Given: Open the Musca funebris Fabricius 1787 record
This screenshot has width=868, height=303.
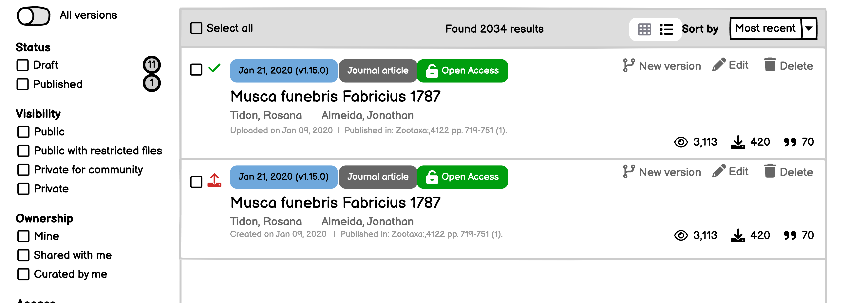Looking at the screenshot, I should tap(335, 96).
